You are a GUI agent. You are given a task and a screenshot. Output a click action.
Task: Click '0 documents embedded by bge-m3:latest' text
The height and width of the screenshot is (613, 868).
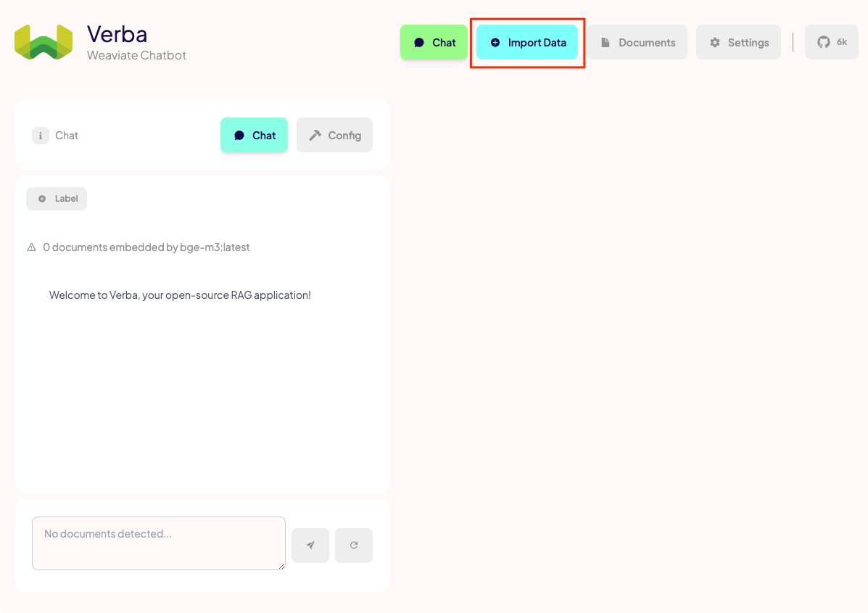click(x=146, y=247)
